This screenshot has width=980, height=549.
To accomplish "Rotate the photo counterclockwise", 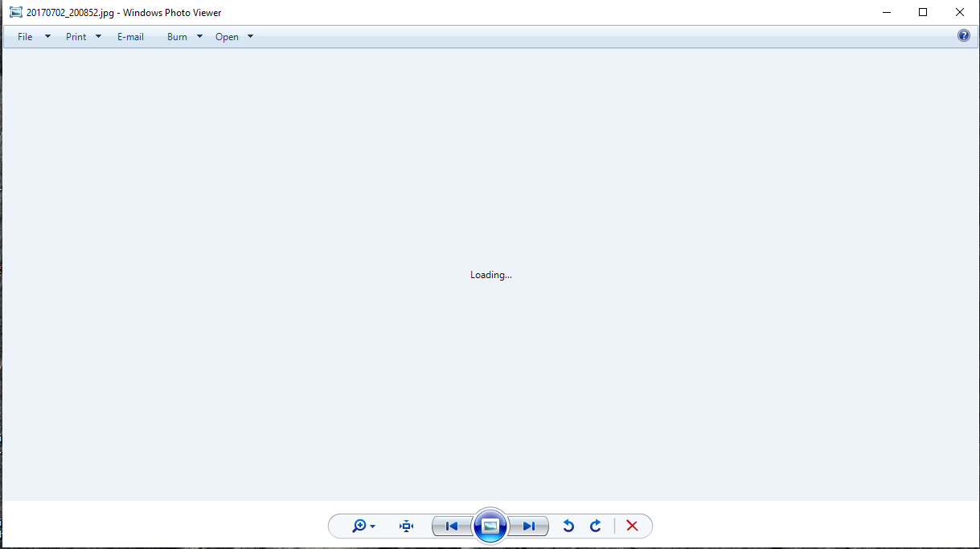I will click(x=568, y=526).
